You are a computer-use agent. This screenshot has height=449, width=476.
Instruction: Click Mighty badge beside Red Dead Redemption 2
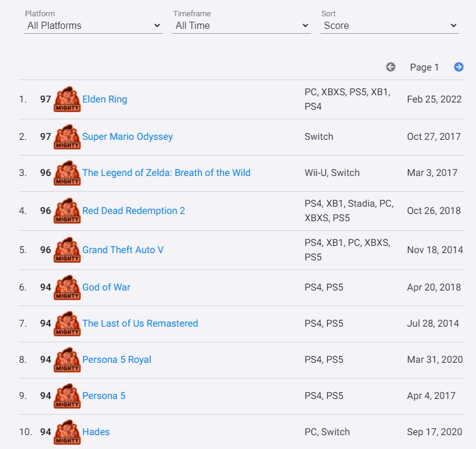click(x=67, y=211)
